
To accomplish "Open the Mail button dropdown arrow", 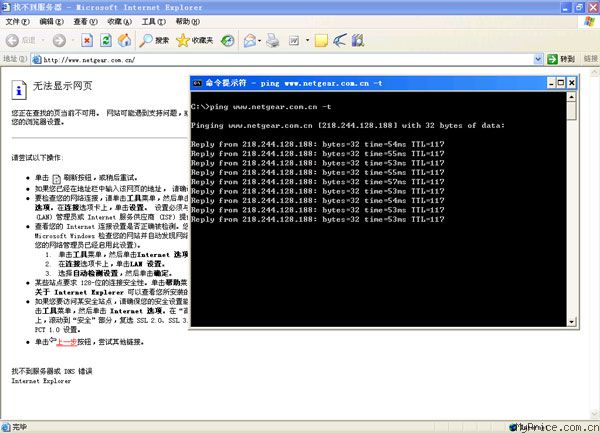I will pyautogui.click(x=259, y=40).
